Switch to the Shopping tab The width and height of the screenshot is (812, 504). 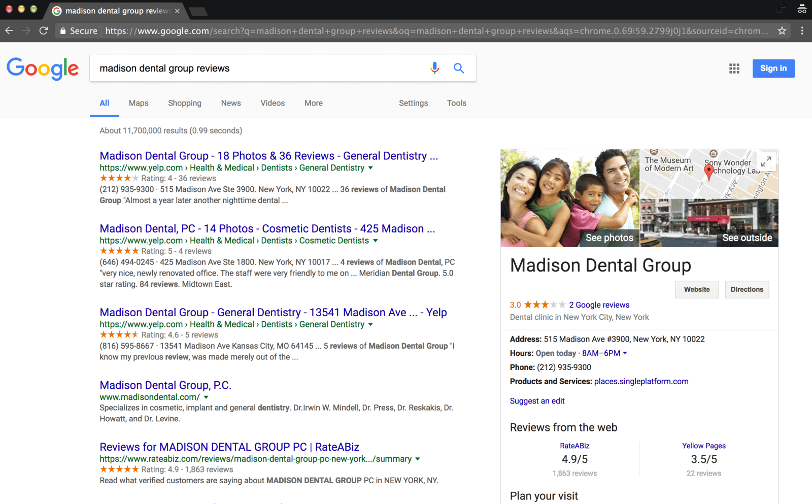click(x=185, y=103)
